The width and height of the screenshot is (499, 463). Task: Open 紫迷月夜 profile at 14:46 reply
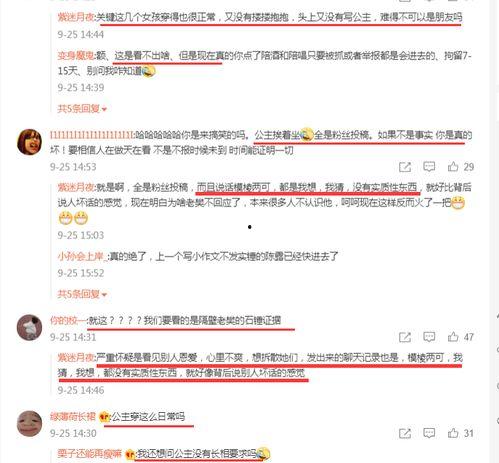click(76, 358)
